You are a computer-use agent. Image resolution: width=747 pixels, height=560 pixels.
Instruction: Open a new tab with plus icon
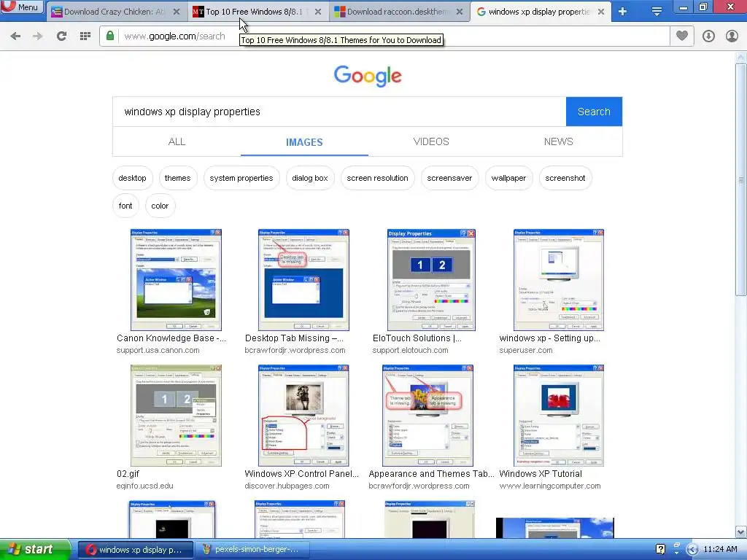pos(622,12)
